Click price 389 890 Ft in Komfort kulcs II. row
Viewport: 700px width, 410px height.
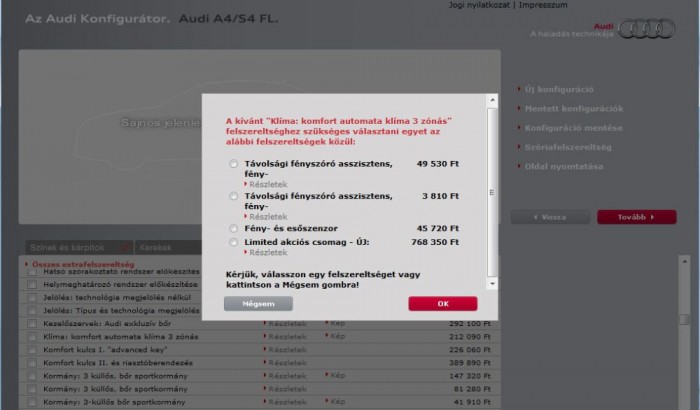pyautogui.click(x=470, y=363)
